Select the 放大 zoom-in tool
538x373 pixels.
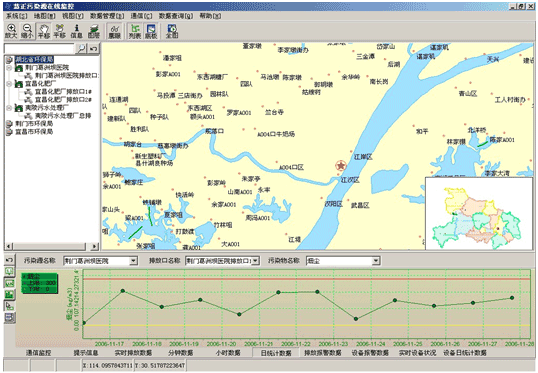coord(11,31)
